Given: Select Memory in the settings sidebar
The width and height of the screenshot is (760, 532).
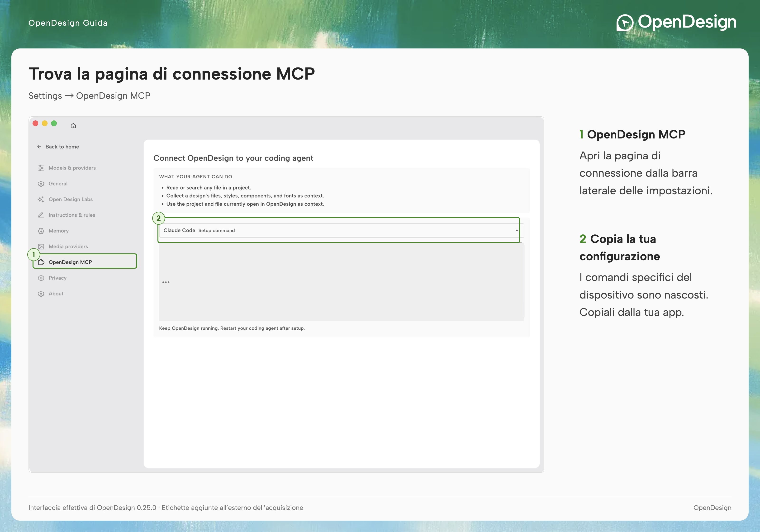Looking at the screenshot, I should [x=58, y=231].
